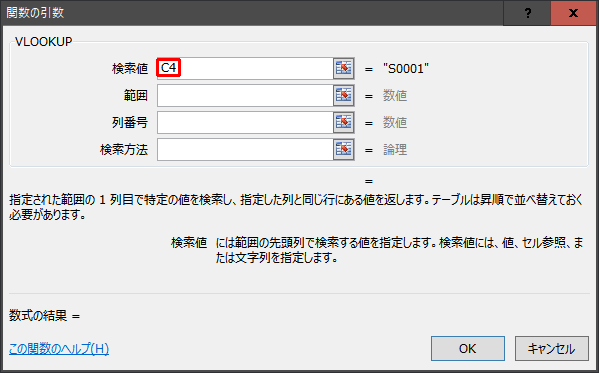Click the 数式の結果 = text
599x373 pixels.
click(45, 316)
